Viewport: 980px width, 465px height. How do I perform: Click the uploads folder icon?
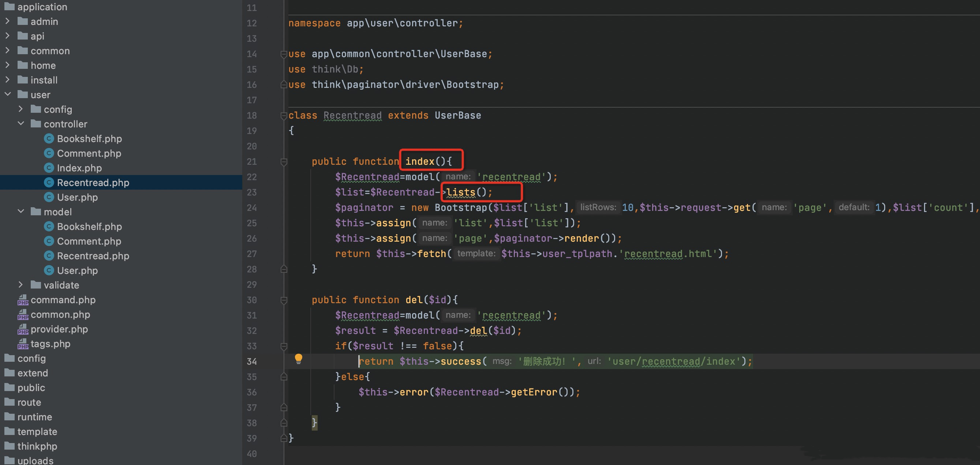coord(10,461)
